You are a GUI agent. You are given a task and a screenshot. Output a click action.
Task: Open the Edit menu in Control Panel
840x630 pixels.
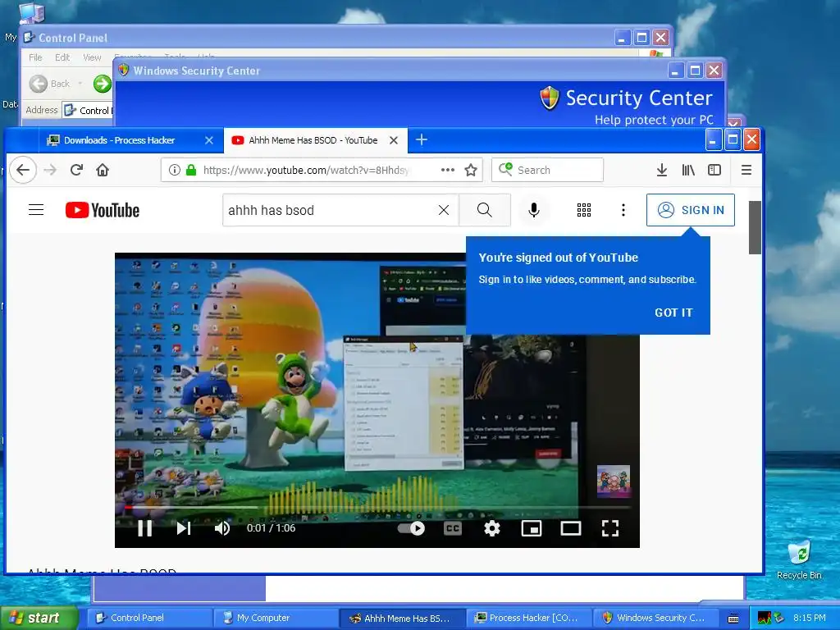pyautogui.click(x=62, y=57)
